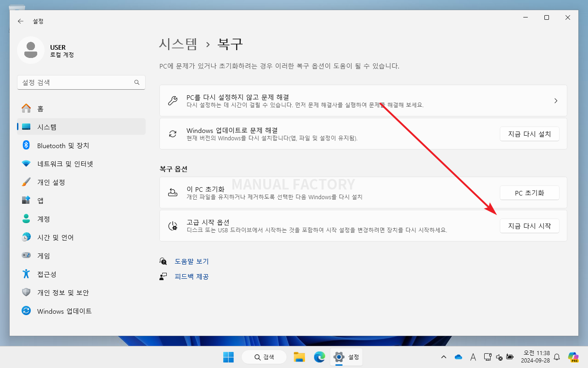Click the wrench icon for troubleshooting row
This screenshot has height=368, width=588.
[x=173, y=101]
